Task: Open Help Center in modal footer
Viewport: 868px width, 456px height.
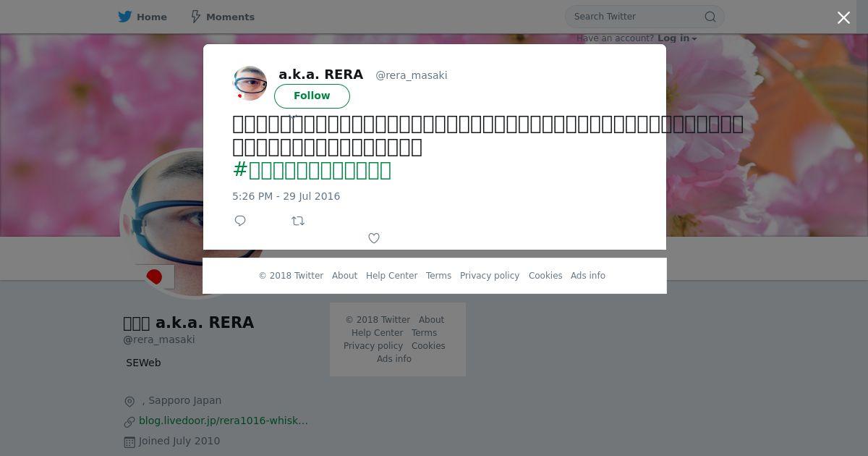Action: 391,276
